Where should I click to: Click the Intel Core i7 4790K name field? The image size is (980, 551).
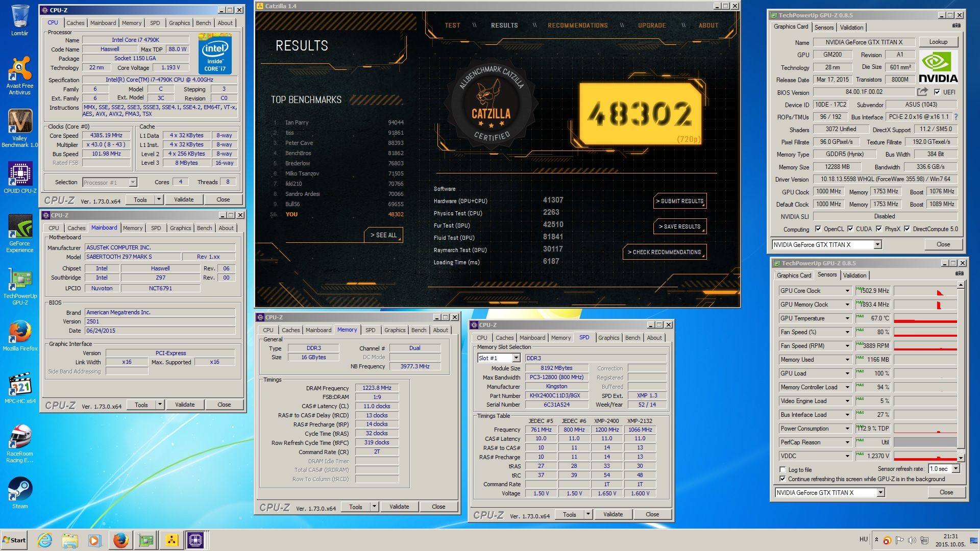pos(135,40)
